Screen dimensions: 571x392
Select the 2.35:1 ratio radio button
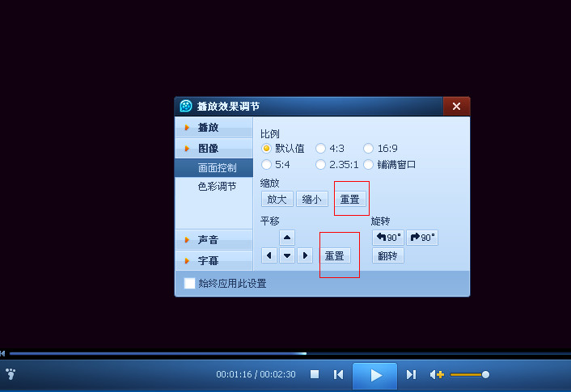321,165
